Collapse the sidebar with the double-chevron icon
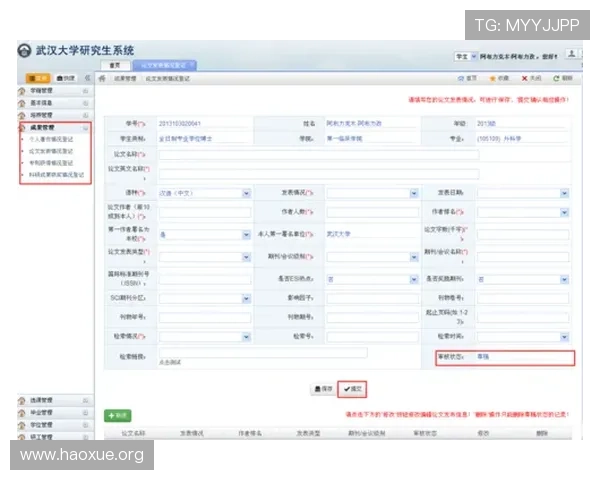Viewport: 600px width, 480px height. tap(87, 78)
